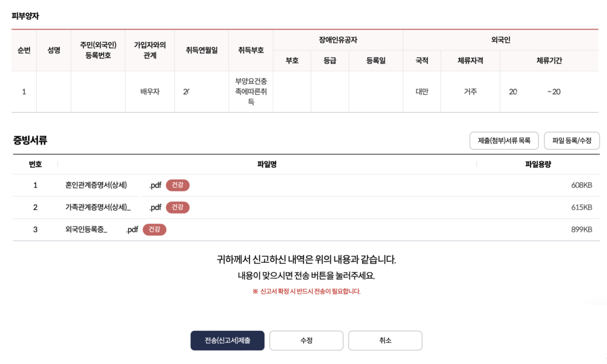This screenshot has height=364, width=607.
Task: Click the 번호 column header
Action: tap(35, 164)
